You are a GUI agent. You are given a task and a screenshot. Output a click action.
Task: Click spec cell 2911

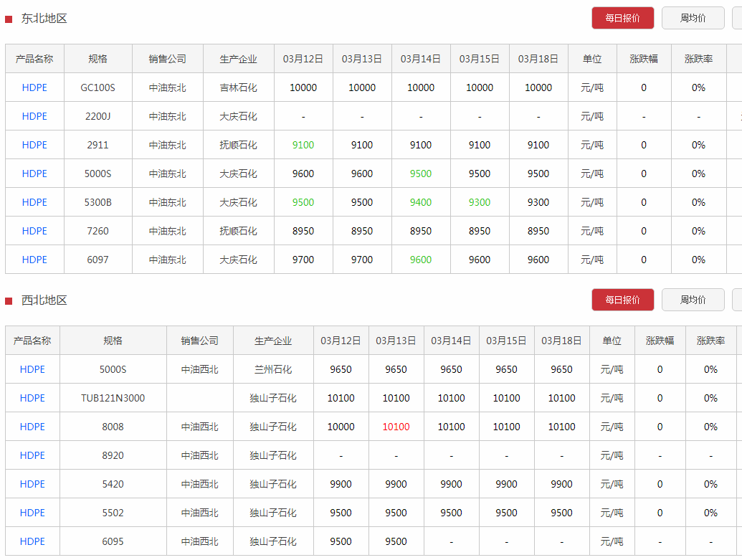[98, 145]
